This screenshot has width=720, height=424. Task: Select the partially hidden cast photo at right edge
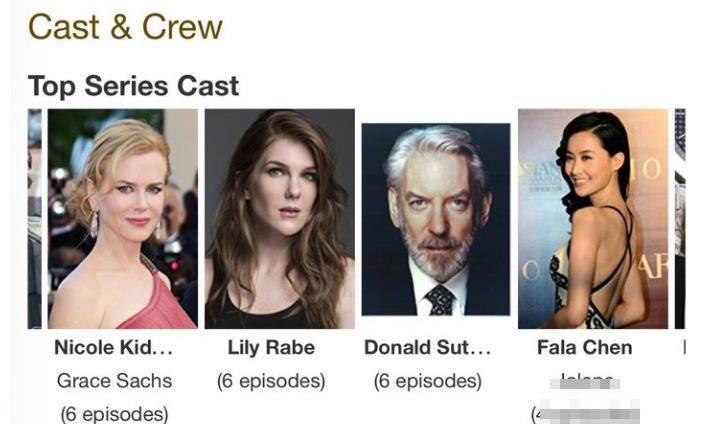point(680,219)
